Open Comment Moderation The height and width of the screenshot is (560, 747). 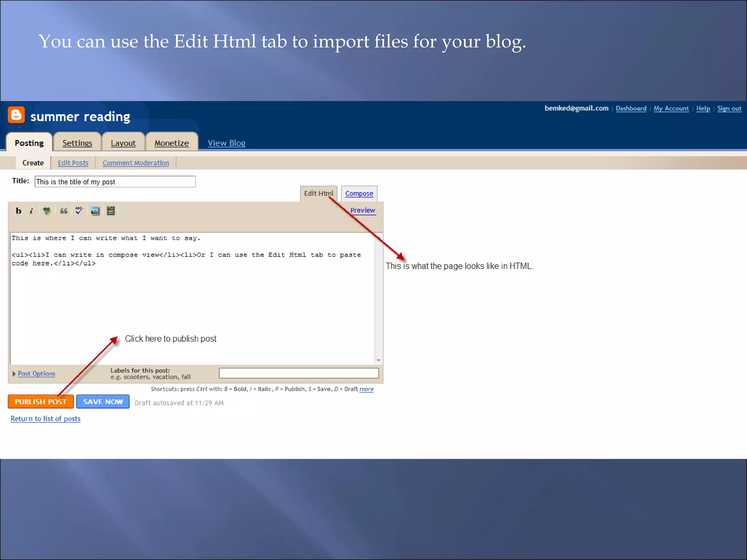[x=136, y=163]
